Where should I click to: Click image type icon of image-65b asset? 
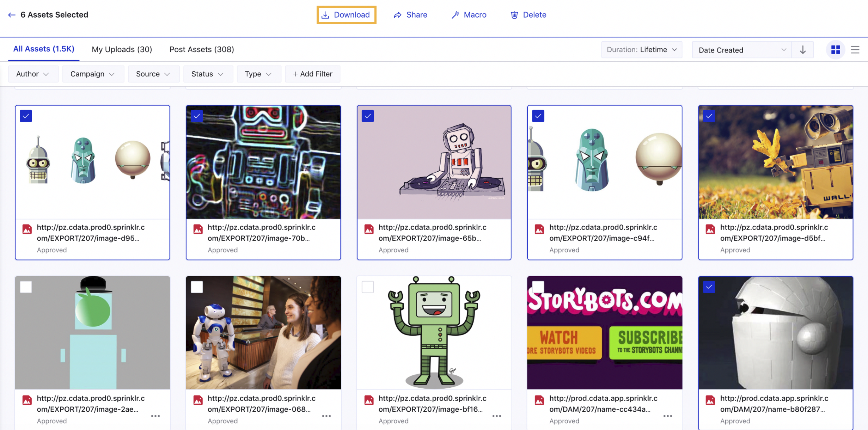tap(369, 229)
